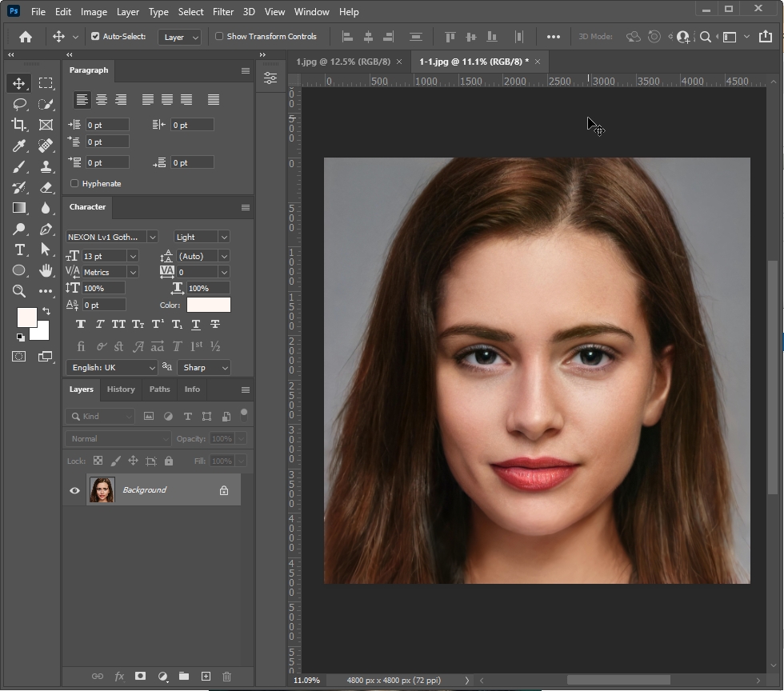This screenshot has height=691, width=784.
Task: Enable Show Transform Controls checkbox
Action: (219, 37)
